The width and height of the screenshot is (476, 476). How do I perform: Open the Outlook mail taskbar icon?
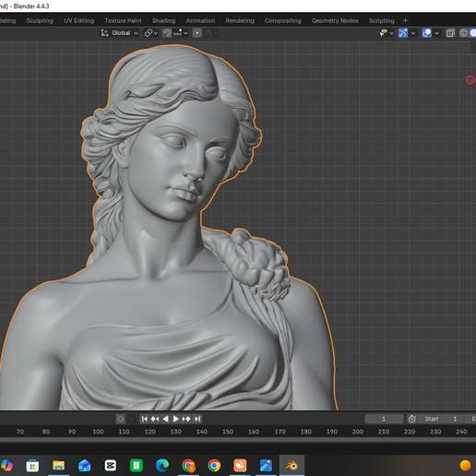pyautogui.click(x=84, y=466)
